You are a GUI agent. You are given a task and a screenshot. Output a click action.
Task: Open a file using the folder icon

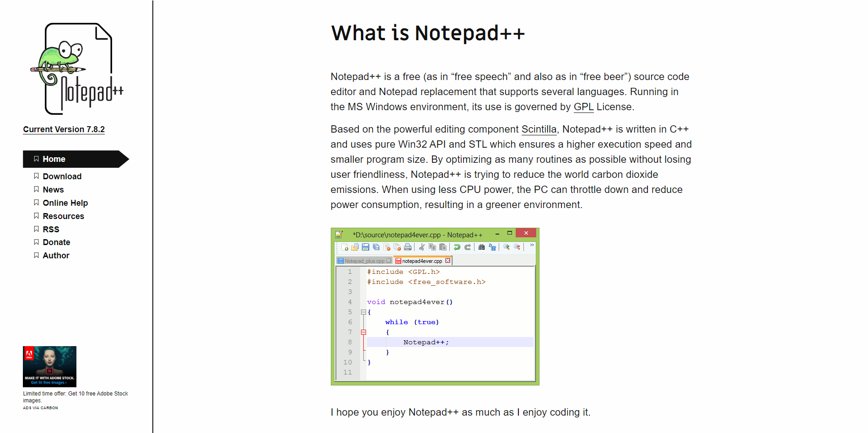(x=356, y=247)
